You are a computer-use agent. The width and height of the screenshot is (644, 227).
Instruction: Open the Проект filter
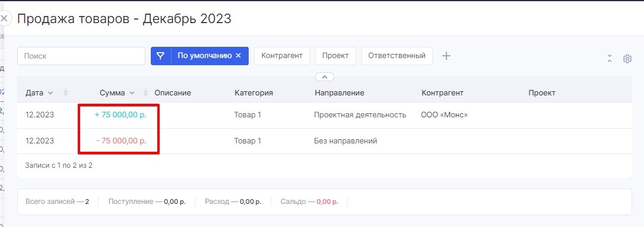click(x=335, y=56)
